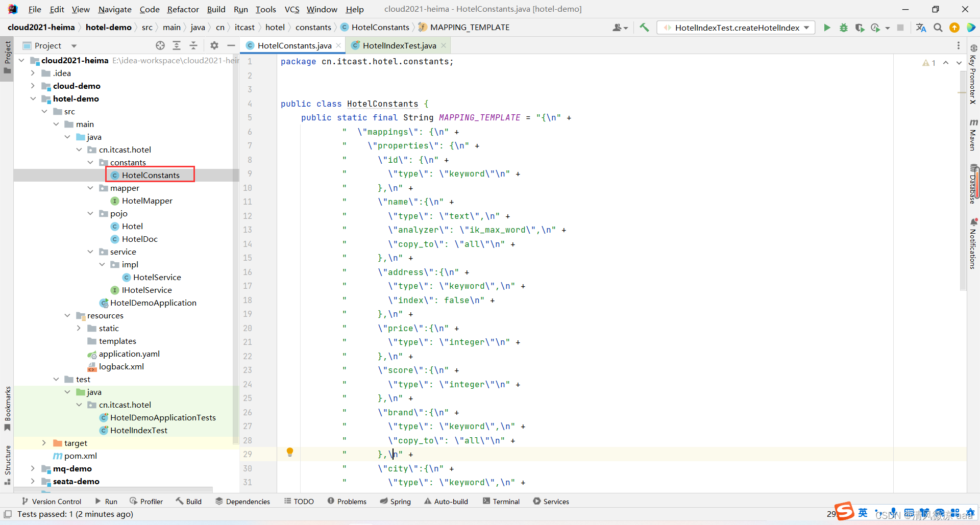Select pom.xml in hotel-demo
980x525 pixels.
coord(80,456)
